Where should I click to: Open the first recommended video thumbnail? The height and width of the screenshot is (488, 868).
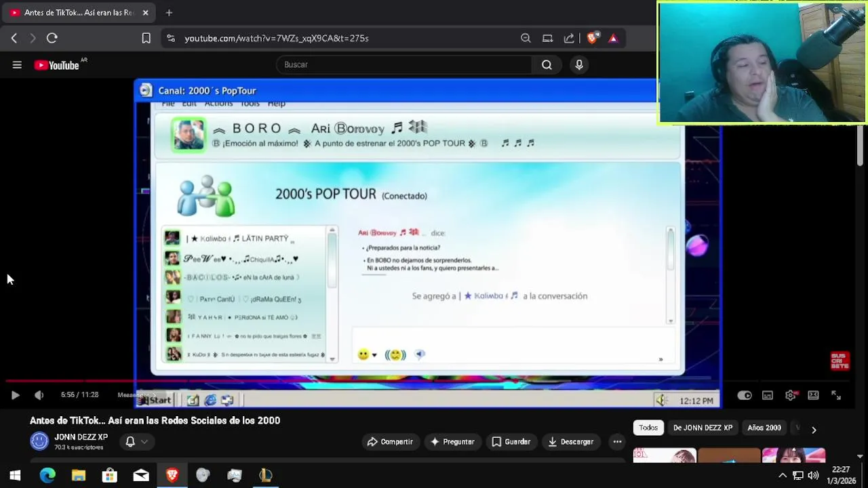665,455
